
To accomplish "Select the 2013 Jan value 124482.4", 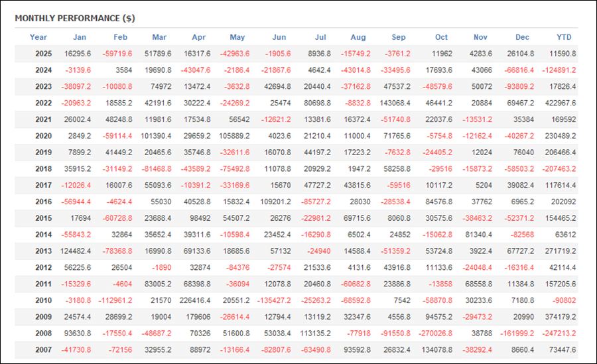I will coord(73,253).
